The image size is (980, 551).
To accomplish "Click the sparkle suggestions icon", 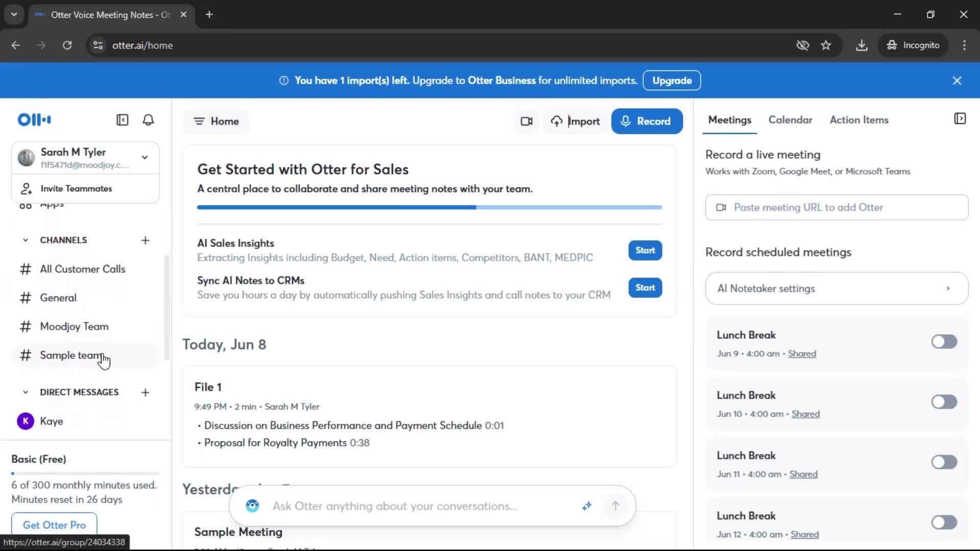I will coord(587,506).
